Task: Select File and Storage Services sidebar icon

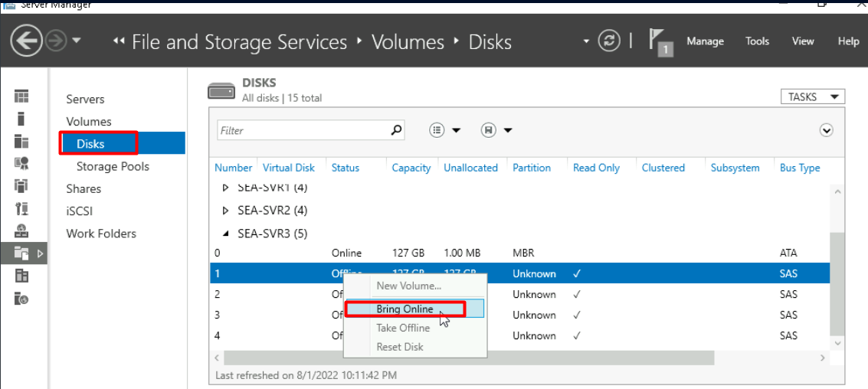Action: pos(21,253)
